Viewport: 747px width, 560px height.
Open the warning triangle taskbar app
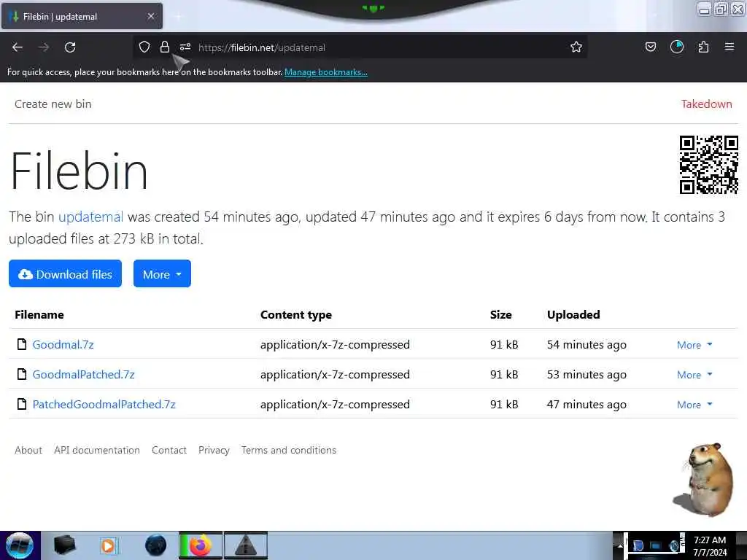[x=246, y=545]
